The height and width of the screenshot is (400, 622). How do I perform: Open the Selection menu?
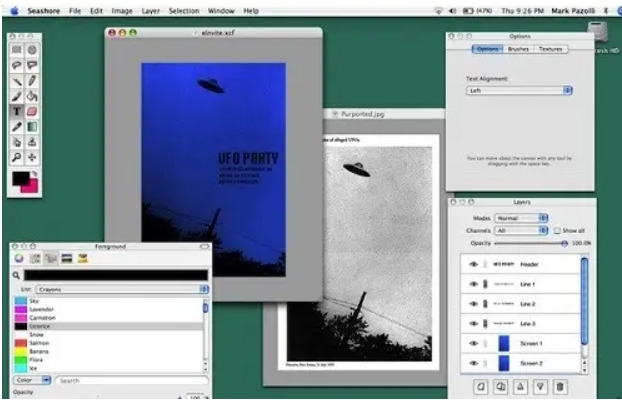coord(184,11)
